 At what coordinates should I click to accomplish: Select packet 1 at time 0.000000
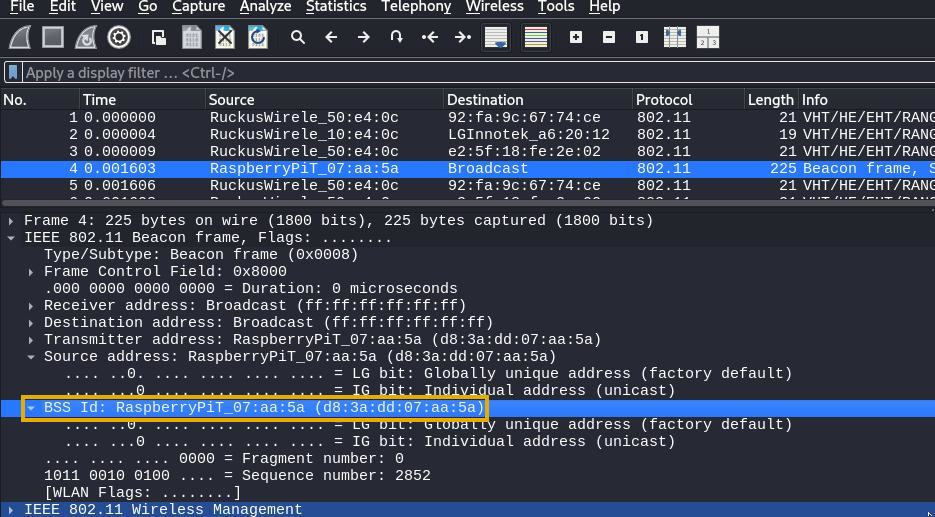point(468,117)
